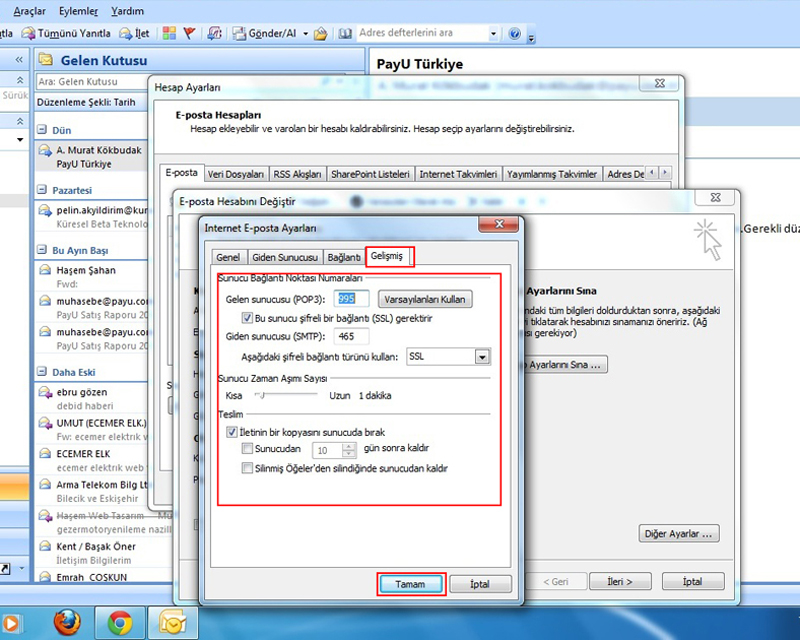Select the A. Murat Kökbudak message
Screen dimensions: 800x640
pos(92,157)
